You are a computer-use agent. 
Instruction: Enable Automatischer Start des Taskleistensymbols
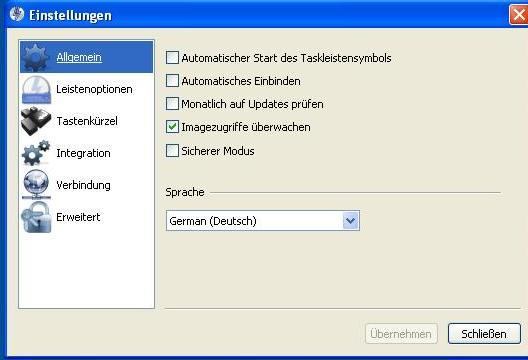172,58
